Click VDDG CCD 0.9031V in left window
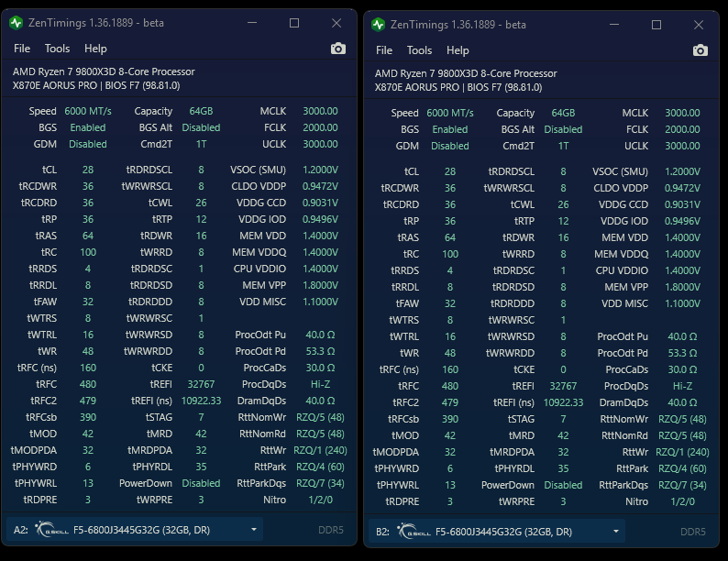This screenshot has width=728, height=561. pos(320,203)
